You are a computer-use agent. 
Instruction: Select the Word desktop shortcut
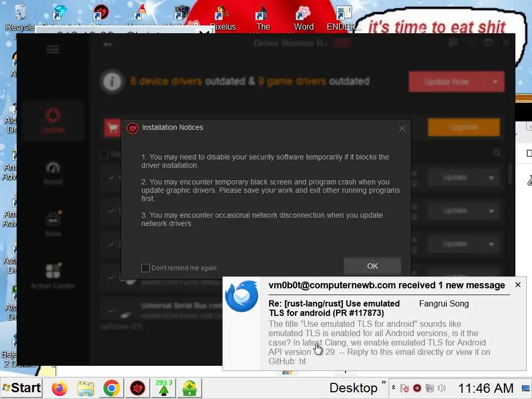[303, 18]
